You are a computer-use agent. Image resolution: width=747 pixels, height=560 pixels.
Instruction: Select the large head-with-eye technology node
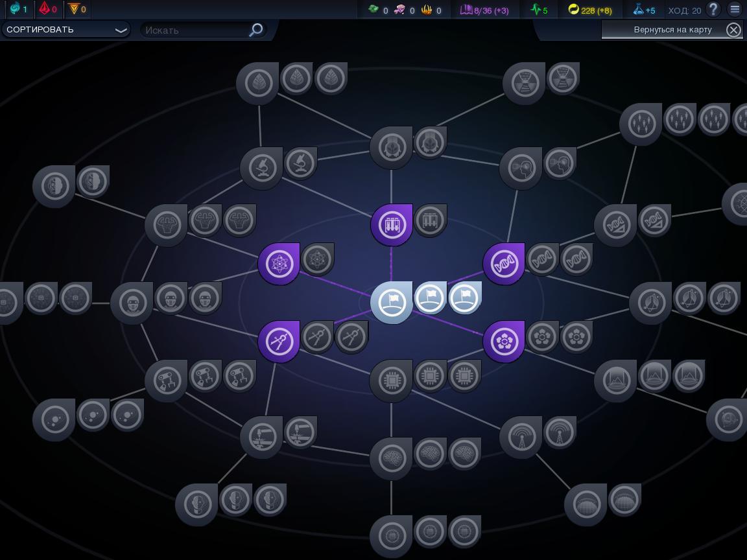(x=521, y=168)
